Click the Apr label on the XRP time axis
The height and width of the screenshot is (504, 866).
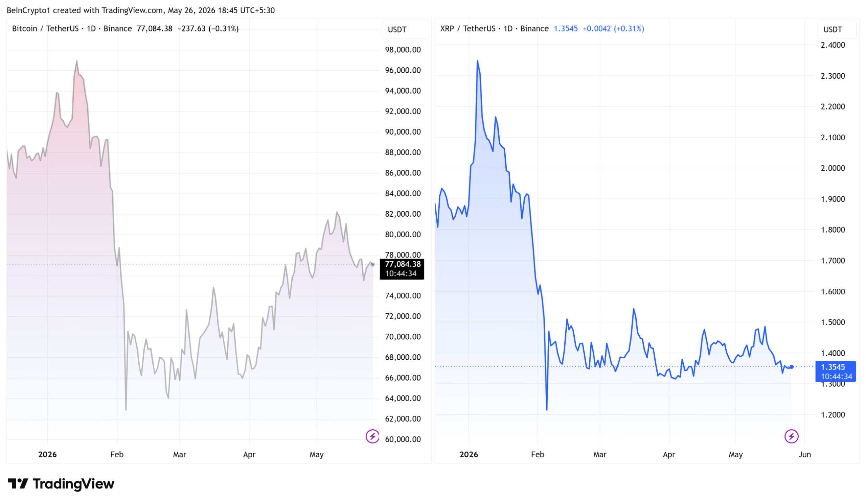(x=669, y=455)
